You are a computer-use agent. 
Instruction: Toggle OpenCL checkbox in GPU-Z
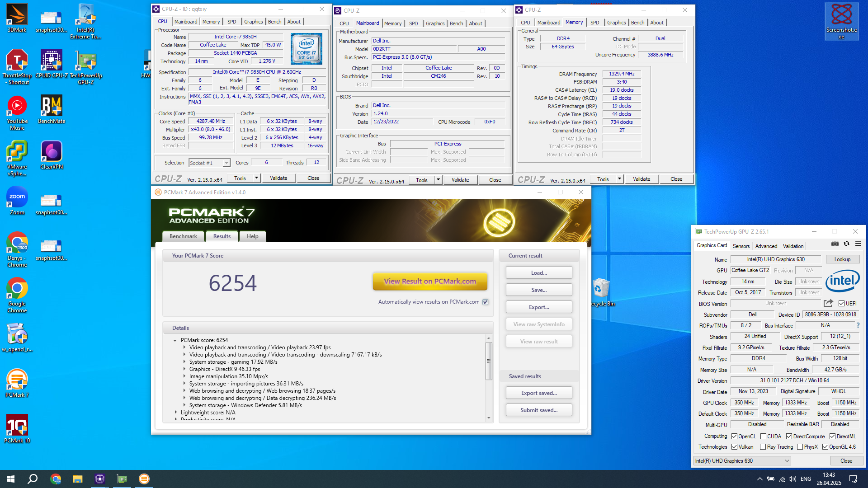[x=735, y=436]
